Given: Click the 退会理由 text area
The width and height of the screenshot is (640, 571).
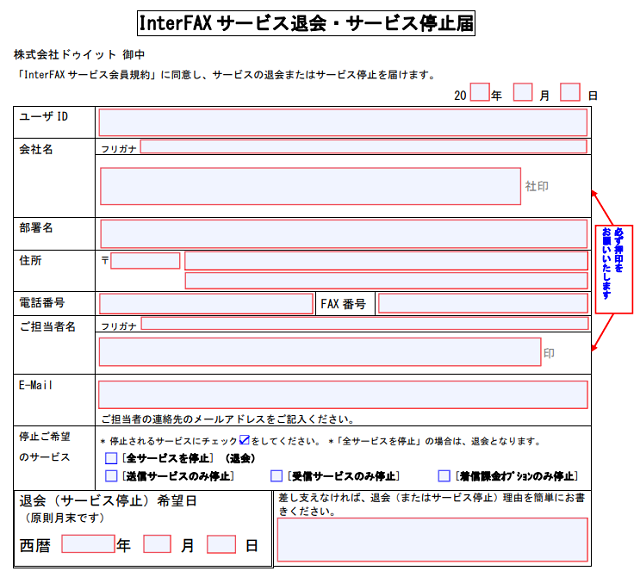Looking at the screenshot, I should [433, 540].
